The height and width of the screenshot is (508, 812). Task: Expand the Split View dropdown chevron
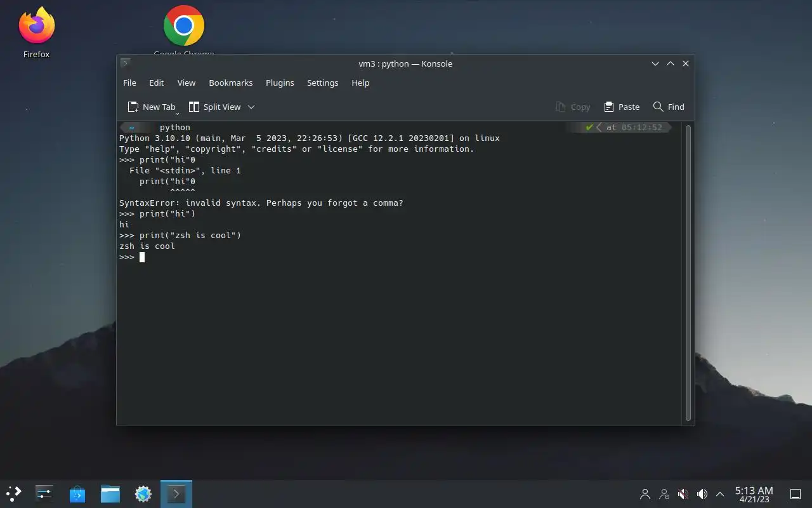(251, 107)
